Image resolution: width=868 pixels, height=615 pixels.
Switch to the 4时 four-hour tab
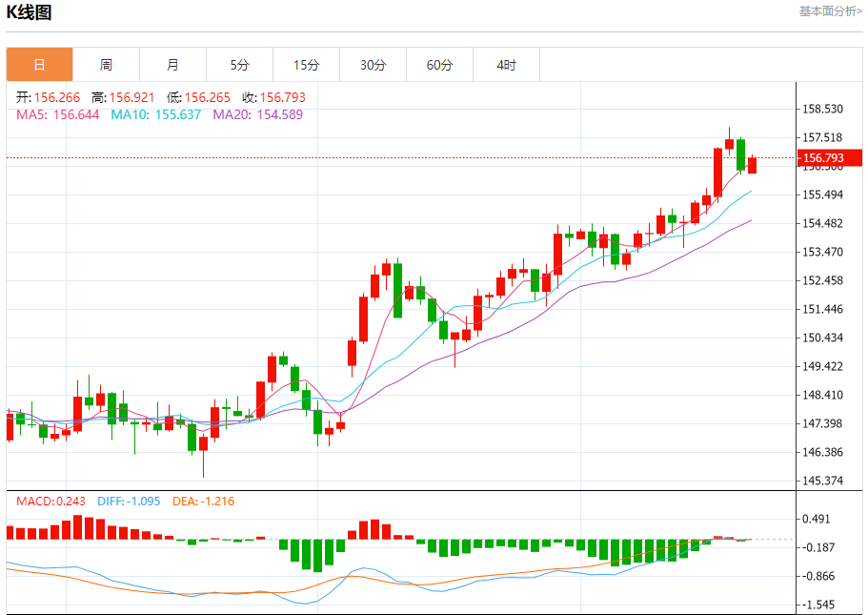click(x=506, y=65)
